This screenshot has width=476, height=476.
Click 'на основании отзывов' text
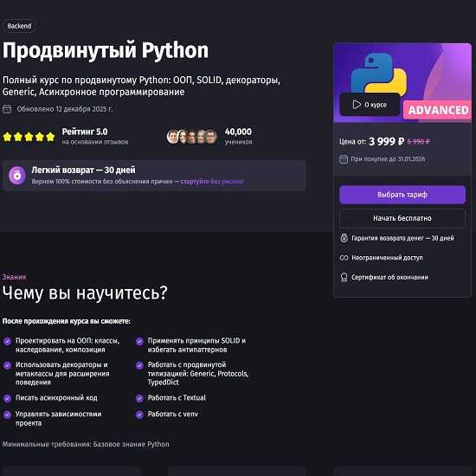tap(95, 142)
